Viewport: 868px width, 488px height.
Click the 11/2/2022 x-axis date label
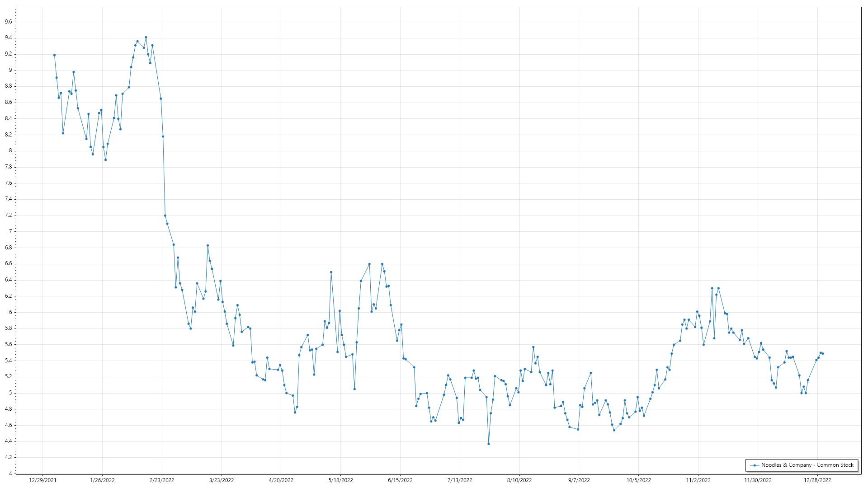pos(698,480)
